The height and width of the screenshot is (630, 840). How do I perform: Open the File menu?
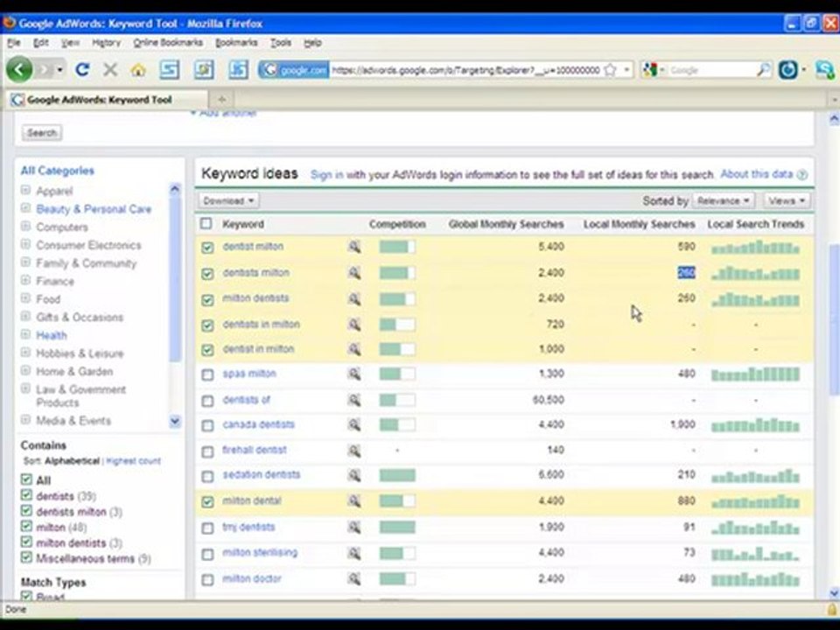(x=13, y=43)
